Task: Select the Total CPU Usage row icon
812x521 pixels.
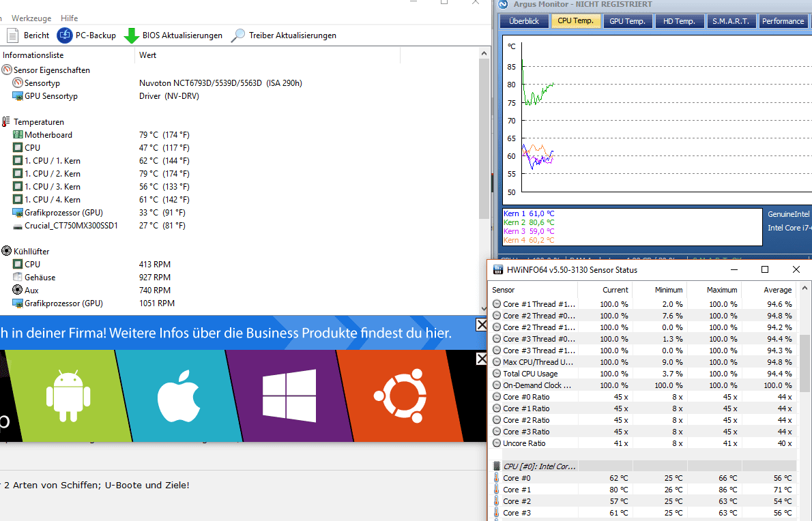Action: 497,374
